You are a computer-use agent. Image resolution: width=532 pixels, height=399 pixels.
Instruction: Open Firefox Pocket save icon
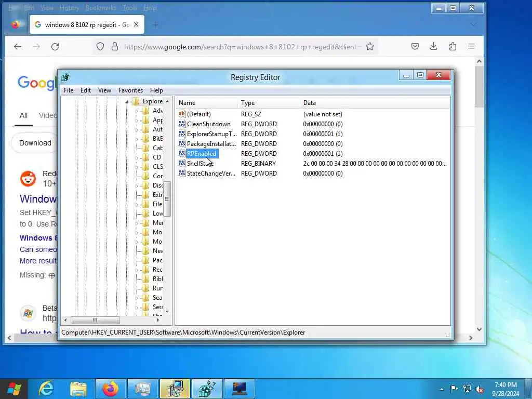[415, 46]
